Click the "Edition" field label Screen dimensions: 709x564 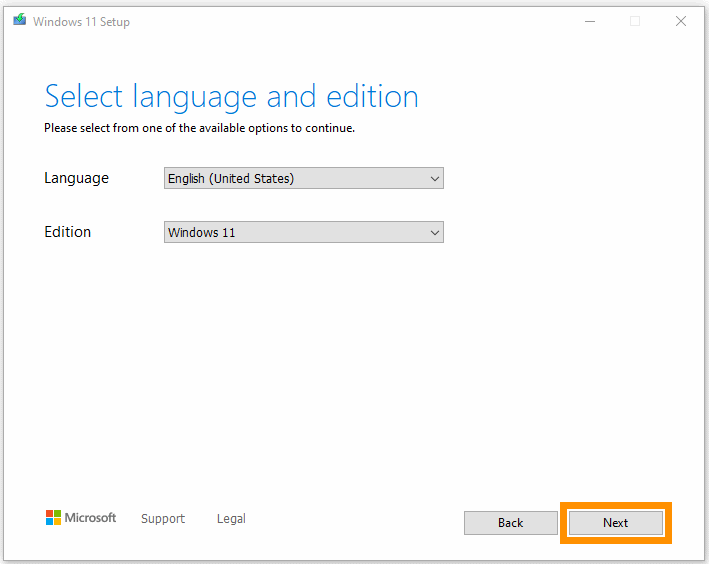(x=67, y=232)
